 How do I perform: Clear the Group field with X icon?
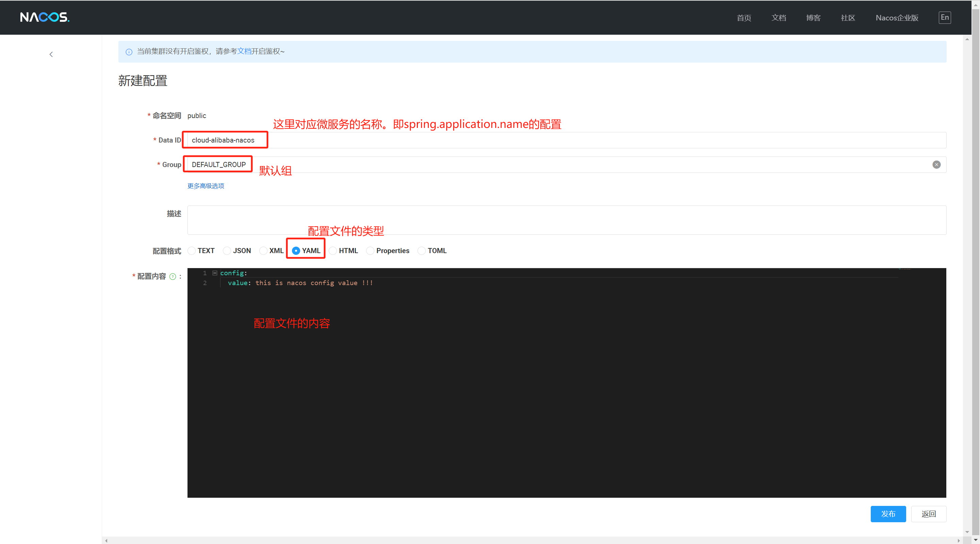pos(936,165)
